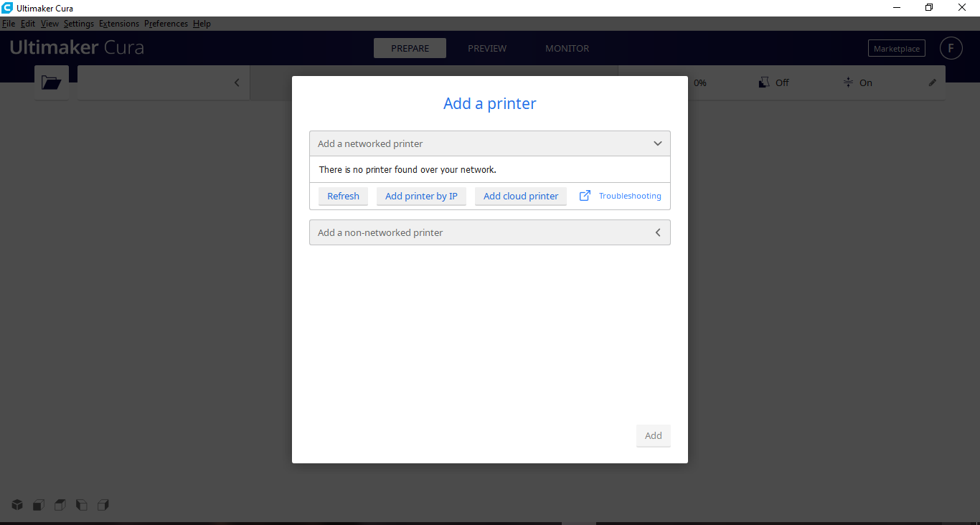980x525 pixels.
Task: Expand the Add a non-networked printer section
Action: pyautogui.click(x=490, y=232)
